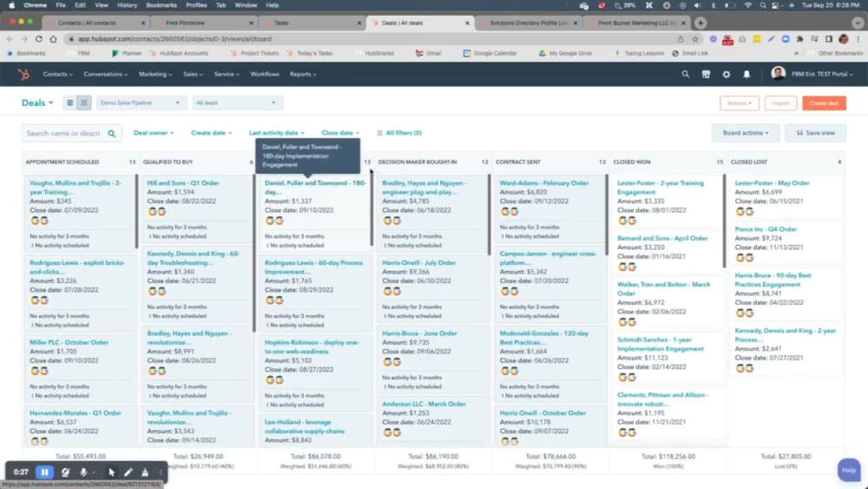Open a new Chrome tab
Viewport: 868px width, 489px height.
click(700, 23)
